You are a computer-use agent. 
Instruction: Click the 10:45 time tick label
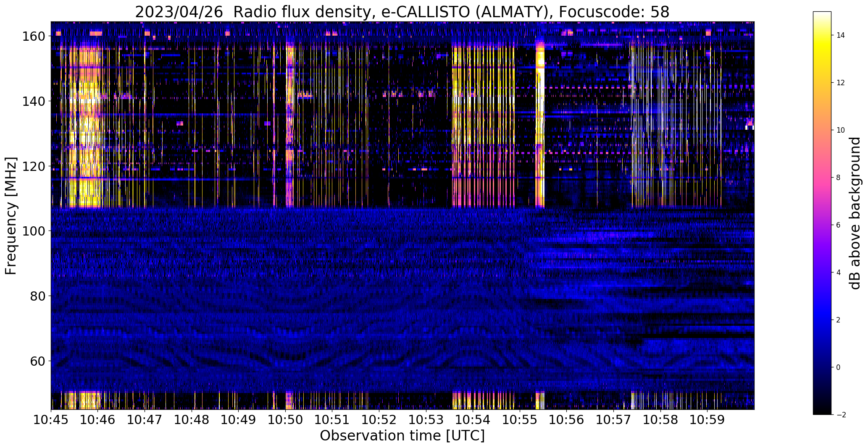point(51,420)
